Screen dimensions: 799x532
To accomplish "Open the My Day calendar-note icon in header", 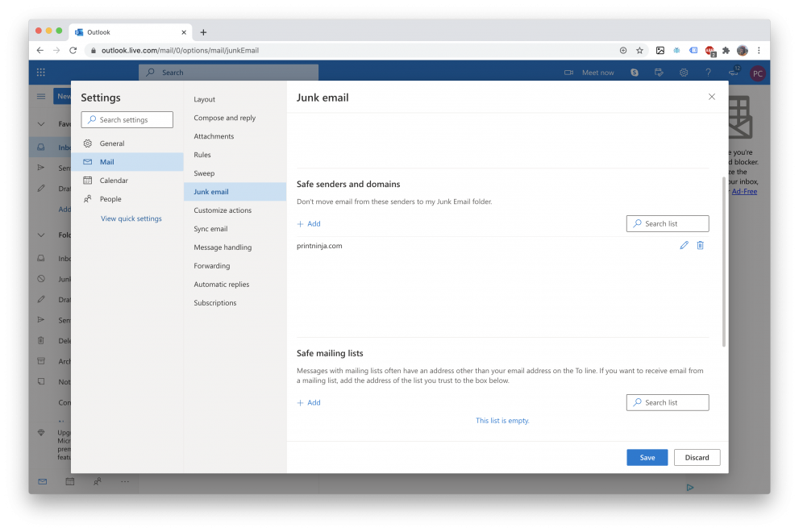I will click(659, 73).
